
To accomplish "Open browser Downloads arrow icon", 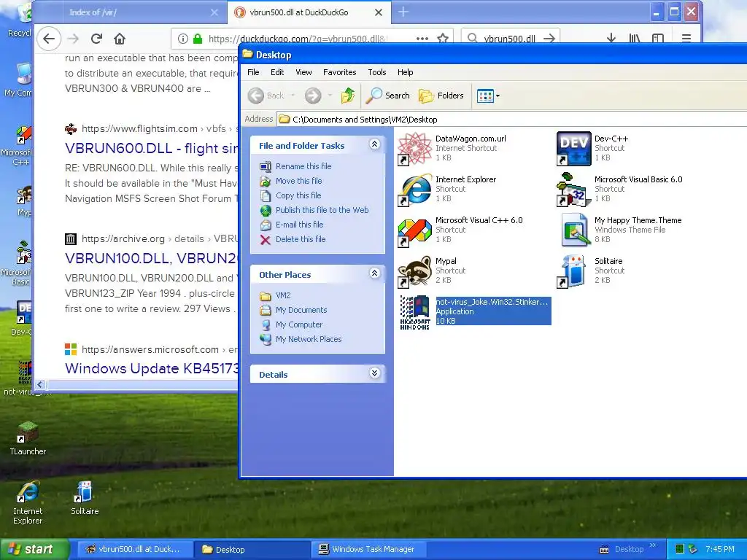I will tap(611, 39).
